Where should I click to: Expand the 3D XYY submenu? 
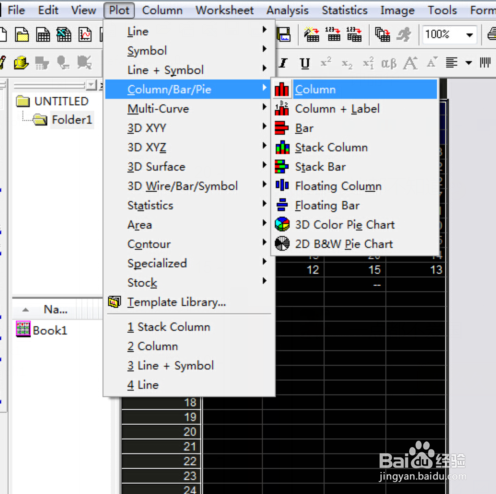(189, 128)
